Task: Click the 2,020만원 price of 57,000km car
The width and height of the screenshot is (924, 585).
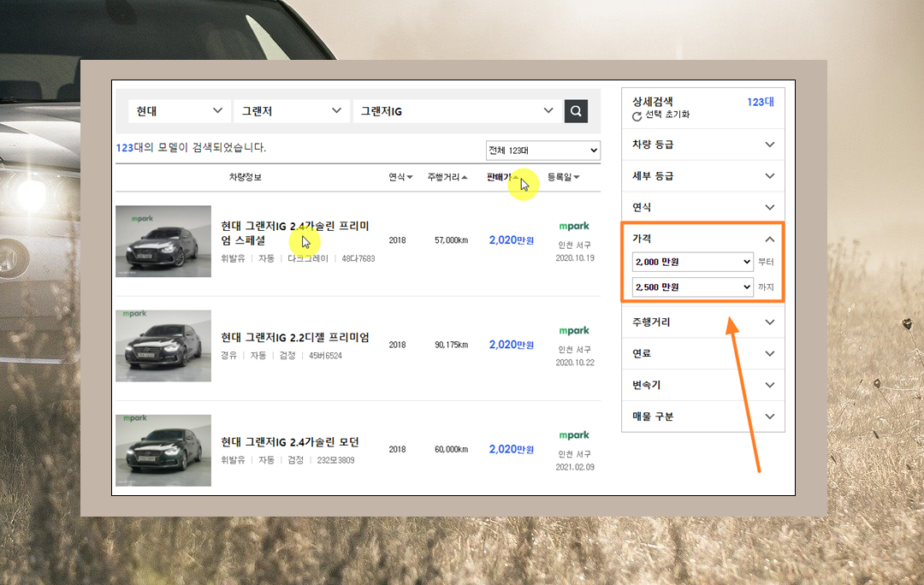Action: click(512, 239)
